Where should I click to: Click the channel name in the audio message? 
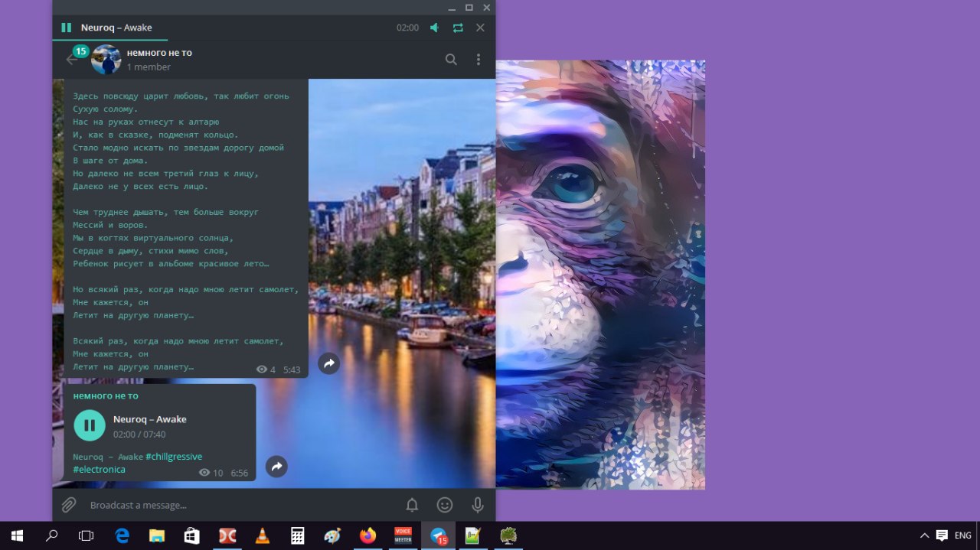tap(106, 396)
